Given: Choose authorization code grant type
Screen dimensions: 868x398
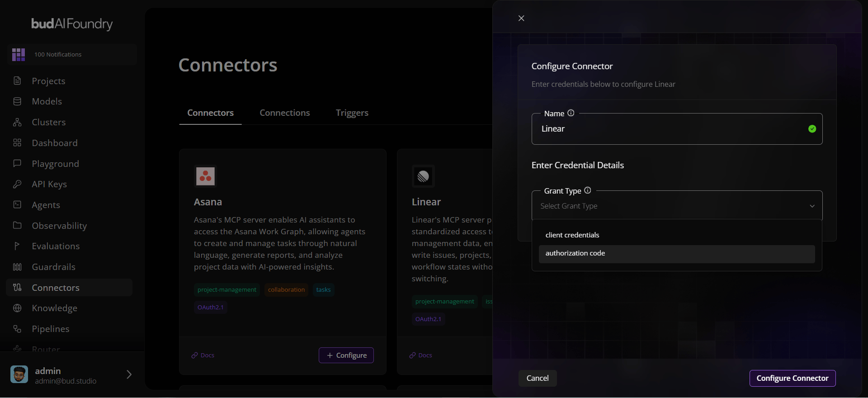Looking at the screenshot, I should (x=677, y=254).
